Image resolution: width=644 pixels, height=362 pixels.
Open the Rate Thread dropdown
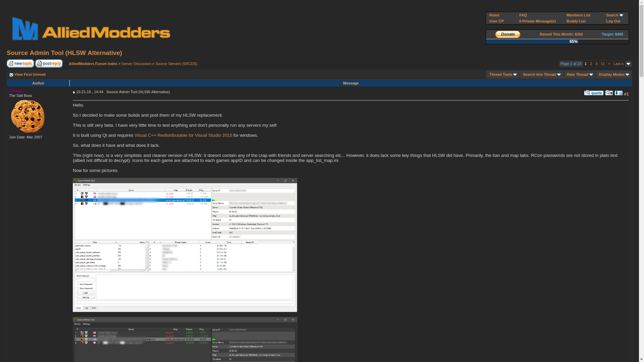click(580, 74)
